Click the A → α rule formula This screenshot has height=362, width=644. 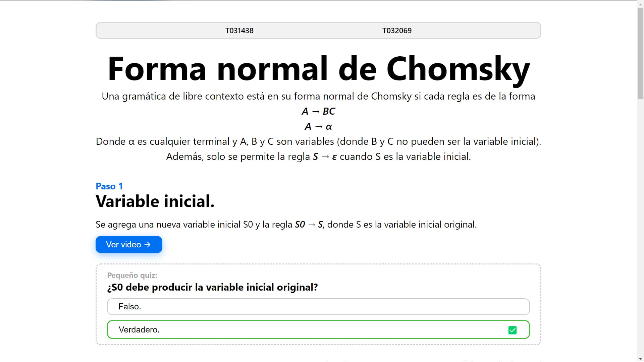[318, 126]
